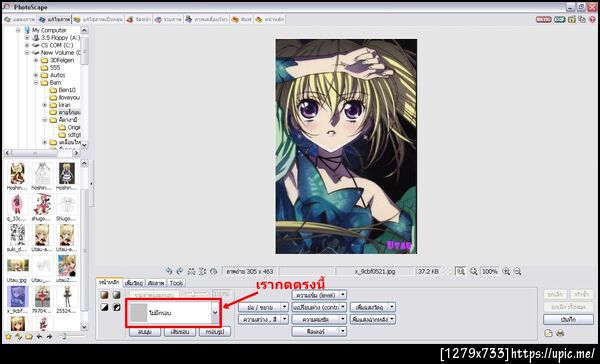The height and width of the screenshot is (364, 600).
Task: Open the Crop tab next to Tools
Action: 156,283
